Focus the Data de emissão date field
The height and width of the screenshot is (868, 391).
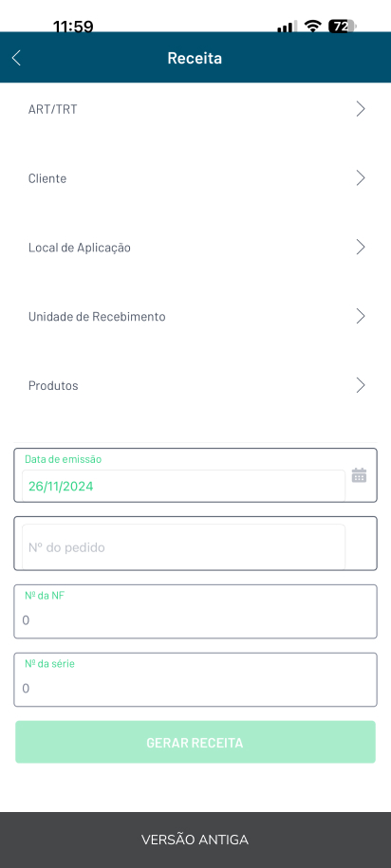(195, 475)
